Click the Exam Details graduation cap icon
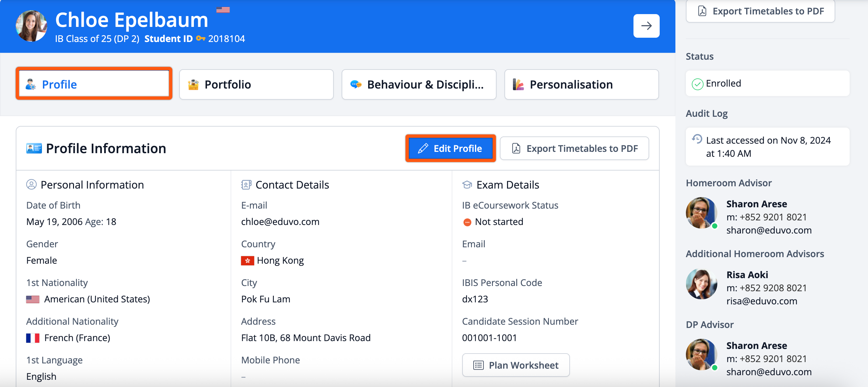Viewport: 868px width, 387px height. point(467,185)
